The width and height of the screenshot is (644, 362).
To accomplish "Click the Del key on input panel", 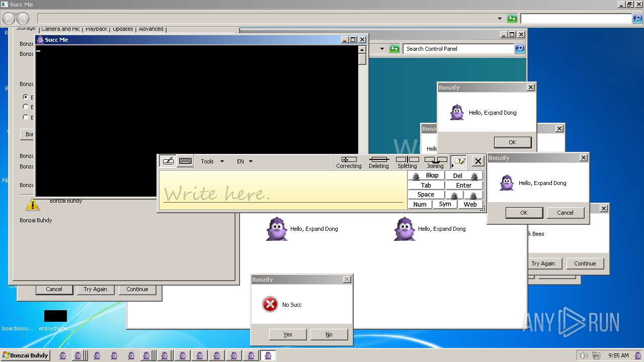I will [464, 175].
